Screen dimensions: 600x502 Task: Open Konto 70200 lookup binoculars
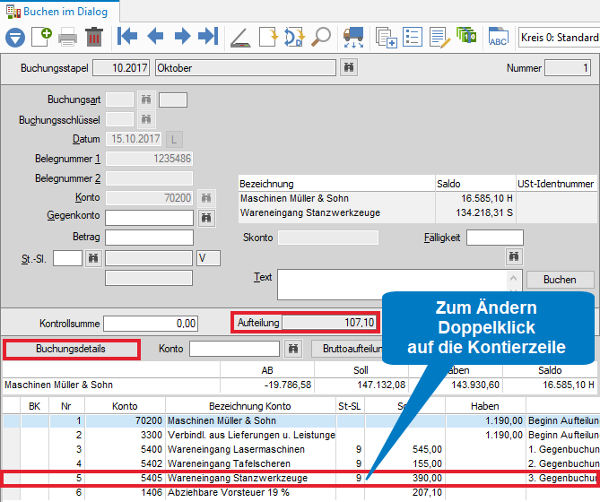pos(207,198)
